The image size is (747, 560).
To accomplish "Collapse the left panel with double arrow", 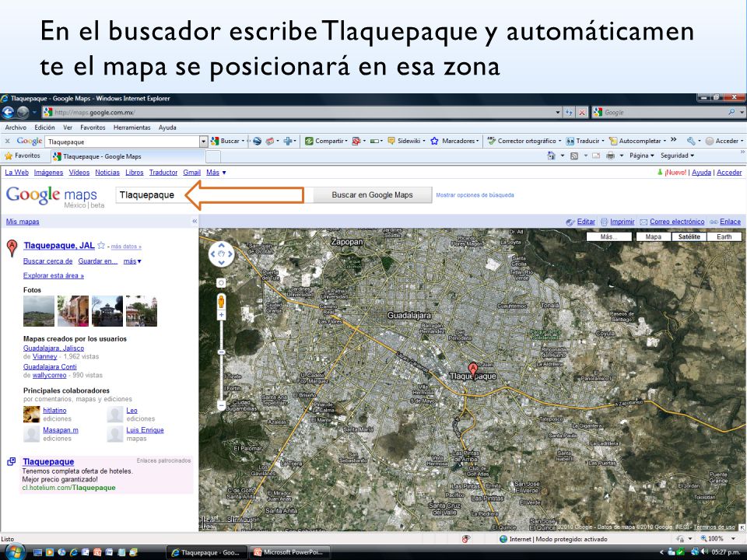I will 195,222.
